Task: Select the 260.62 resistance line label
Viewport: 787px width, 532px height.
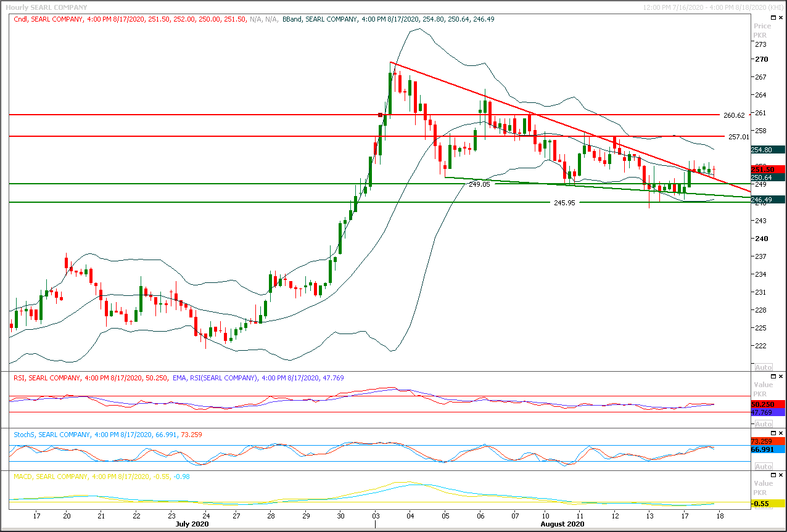Action: coord(735,115)
